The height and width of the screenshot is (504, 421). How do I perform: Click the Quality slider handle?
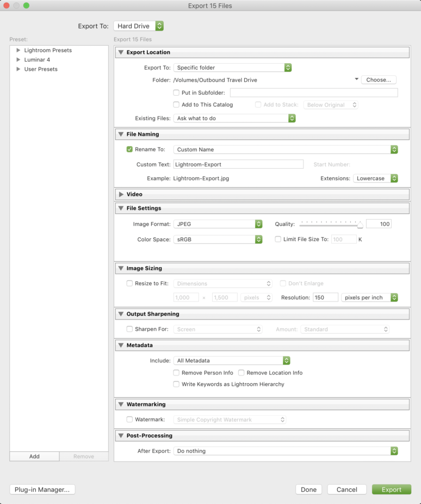click(x=360, y=224)
